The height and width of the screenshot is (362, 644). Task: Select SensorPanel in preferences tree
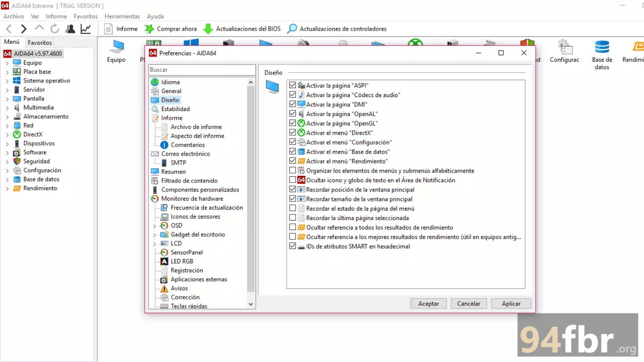point(182,252)
